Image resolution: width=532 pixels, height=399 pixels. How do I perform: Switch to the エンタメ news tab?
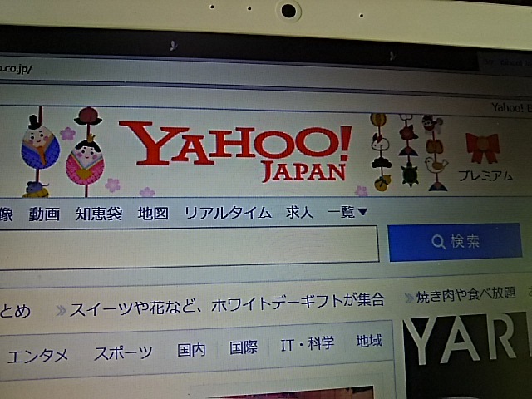[x=38, y=357]
